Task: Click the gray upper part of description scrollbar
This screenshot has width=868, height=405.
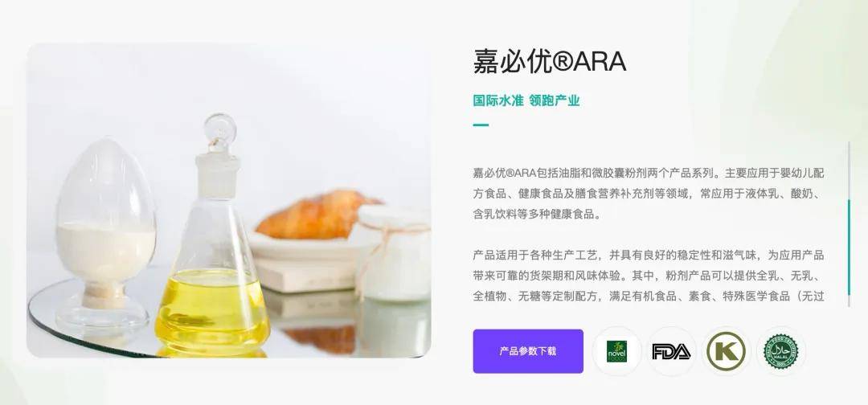Action: tap(850, 170)
